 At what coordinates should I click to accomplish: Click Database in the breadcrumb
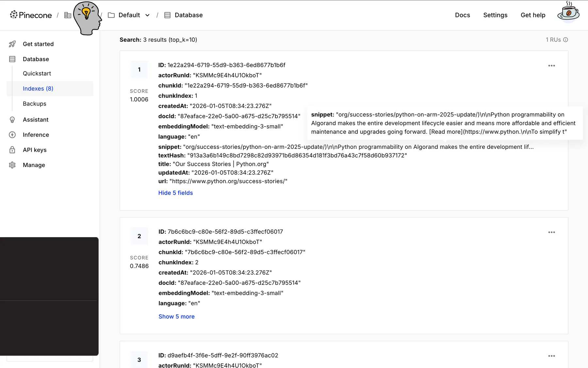click(188, 15)
